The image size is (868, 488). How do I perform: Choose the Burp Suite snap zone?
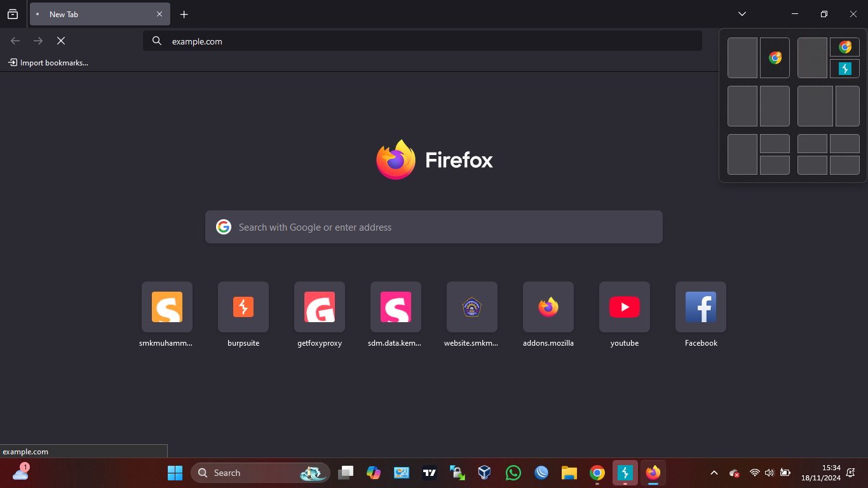[844, 69]
